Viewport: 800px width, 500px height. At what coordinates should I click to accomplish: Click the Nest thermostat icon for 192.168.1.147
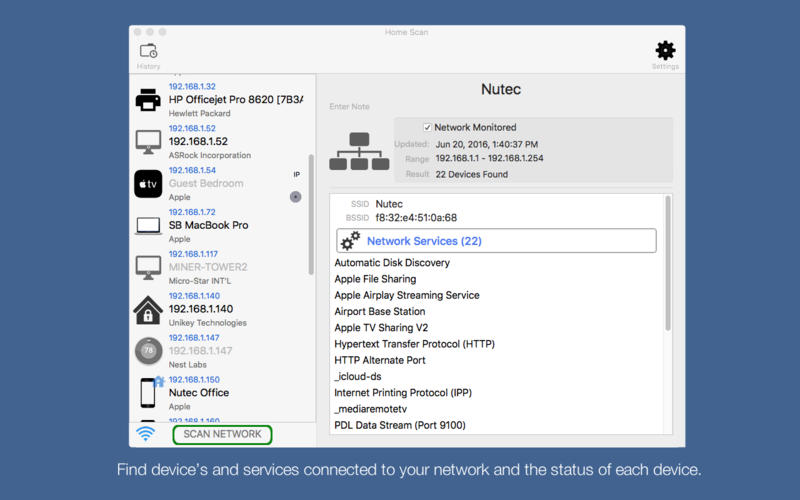pos(148,351)
